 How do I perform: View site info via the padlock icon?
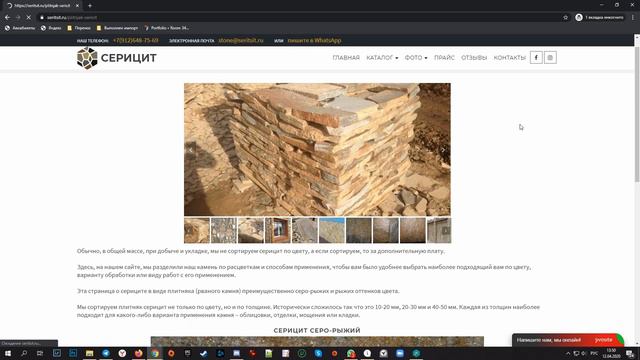42,18
